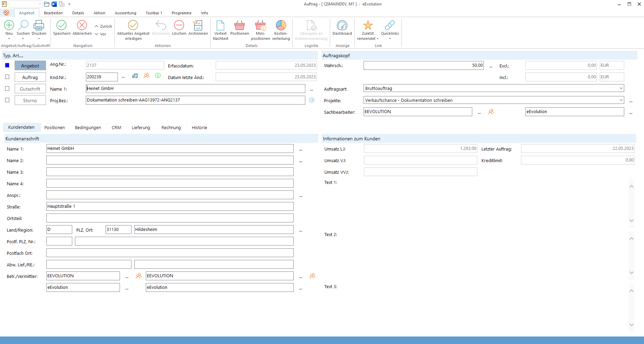Click the Word icon in title bar
This screenshot has height=344, width=644.
[54, 4]
